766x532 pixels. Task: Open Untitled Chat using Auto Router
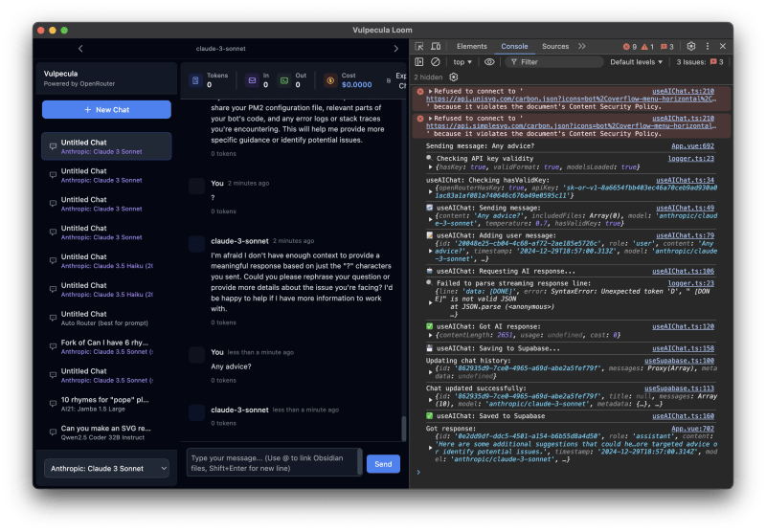(x=106, y=319)
